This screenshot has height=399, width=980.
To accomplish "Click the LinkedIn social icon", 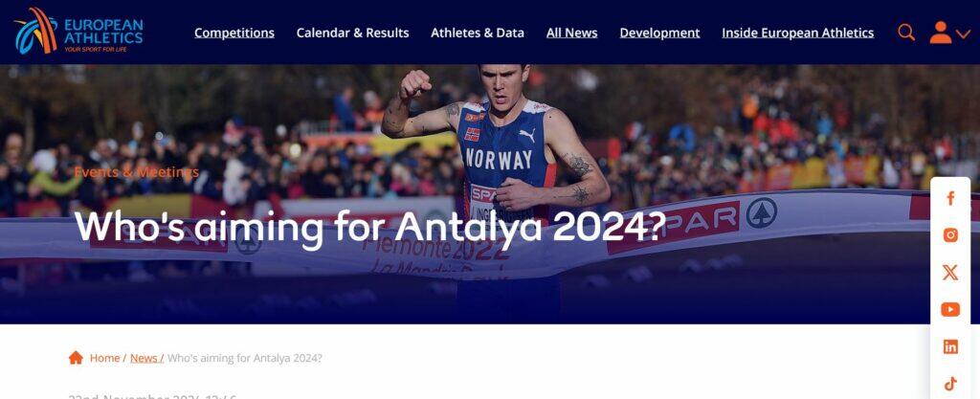I will point(950,347).
